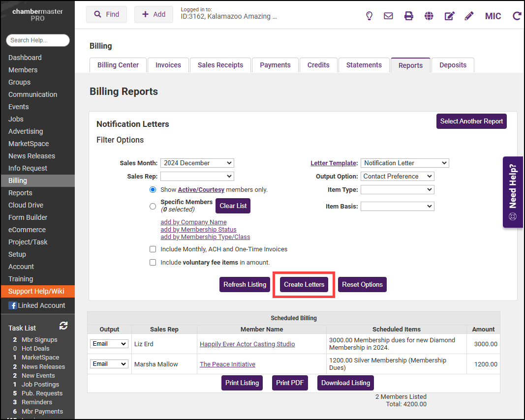Click the Search Help input field

coord(38,40)
